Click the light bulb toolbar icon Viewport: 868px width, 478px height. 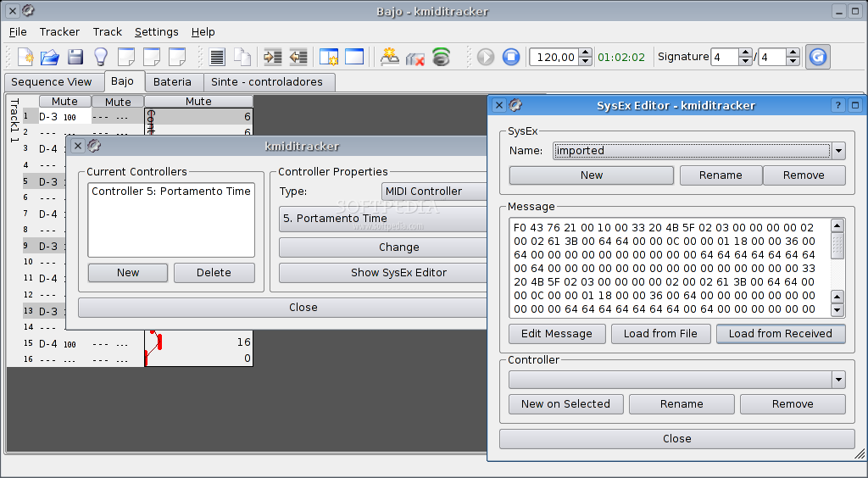(x=100, y=57)
